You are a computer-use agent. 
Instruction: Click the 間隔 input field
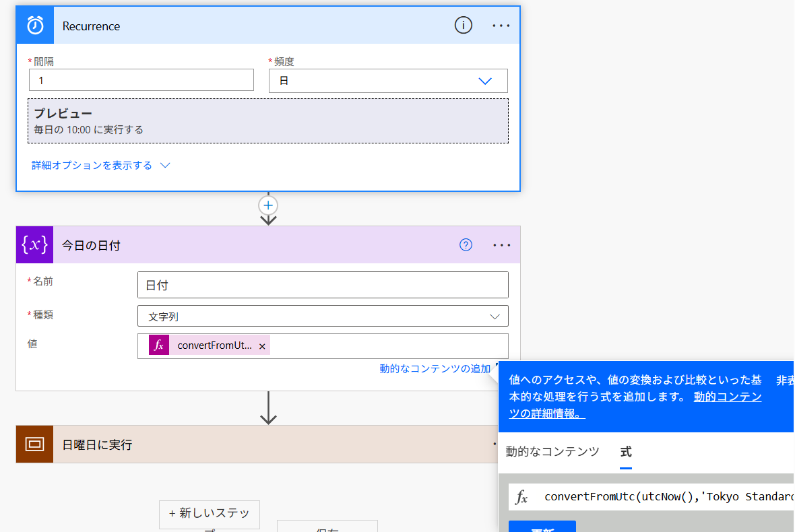[141, 80]
